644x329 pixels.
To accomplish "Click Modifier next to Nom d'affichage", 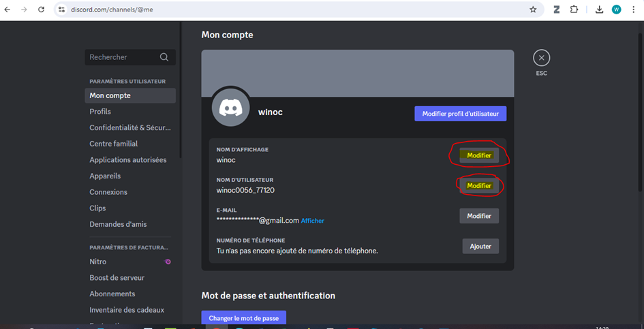I will tap(479, 155).
